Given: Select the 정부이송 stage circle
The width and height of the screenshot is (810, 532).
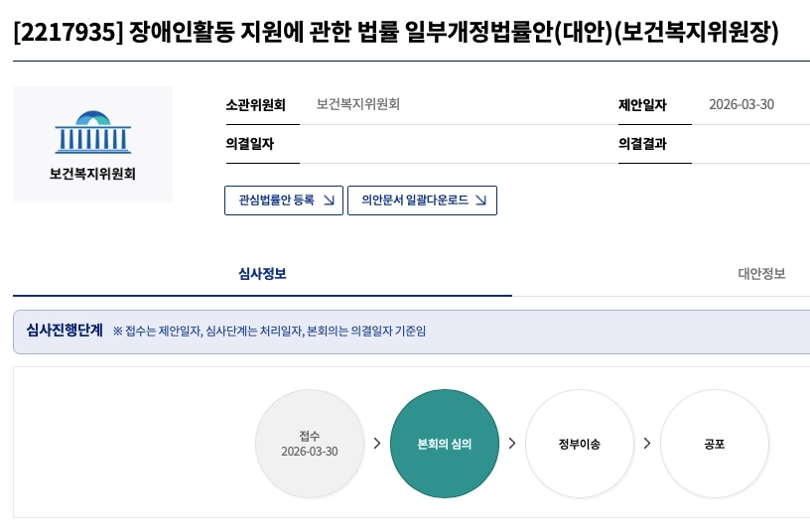Looking at the screenshot, I should tap(580, 444).
